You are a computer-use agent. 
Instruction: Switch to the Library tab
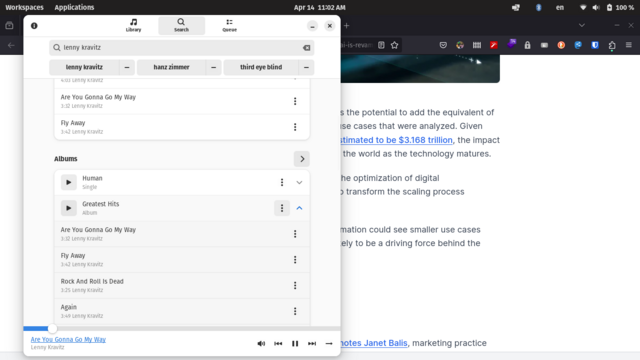[133, 25]
